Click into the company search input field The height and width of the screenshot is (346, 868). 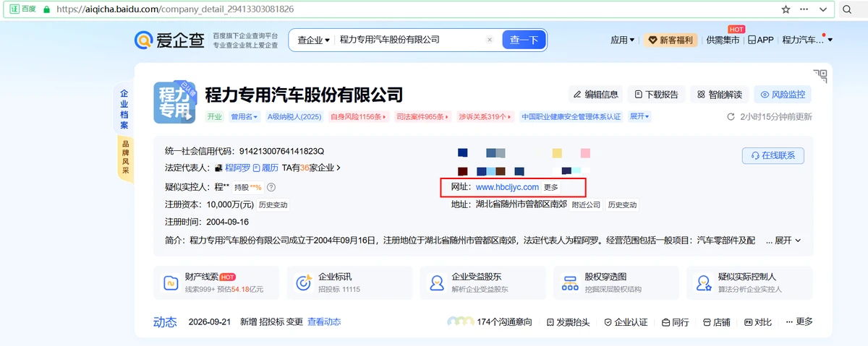point(410,40)
